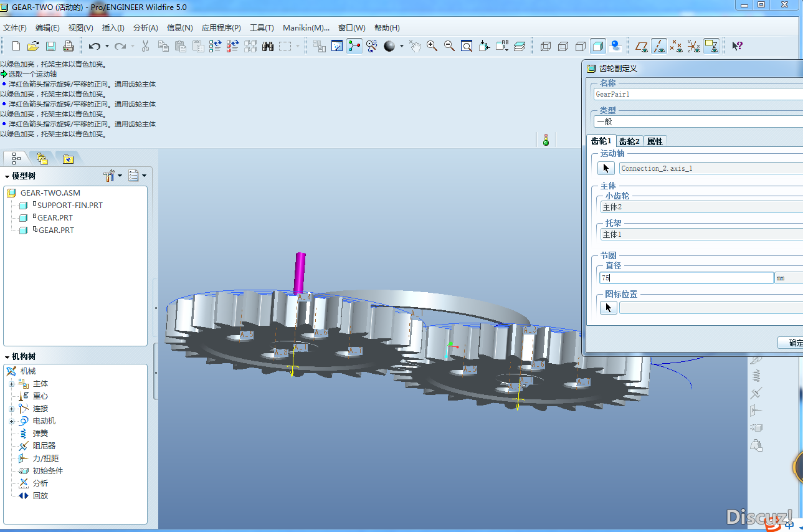The image size is (803, 532).
Task: Open the model tree show list dropdown
Action: 137,176
